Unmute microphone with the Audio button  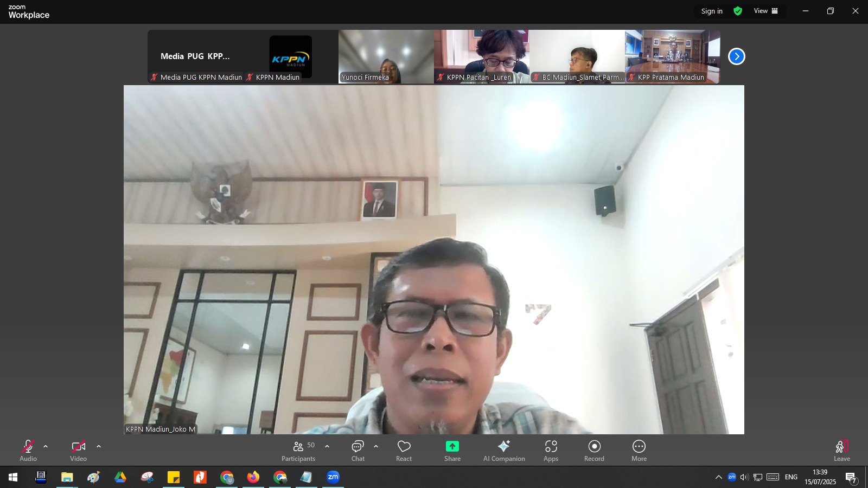(x=28, y=451)
